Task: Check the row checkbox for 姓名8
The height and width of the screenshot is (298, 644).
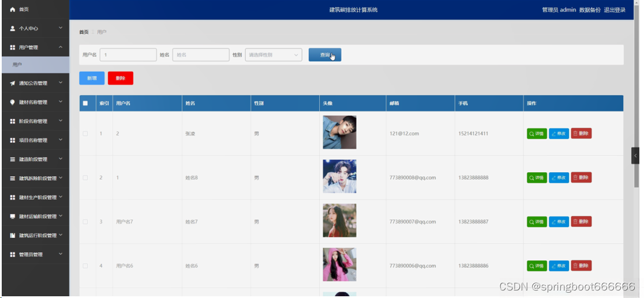Action: pos(85,177)
